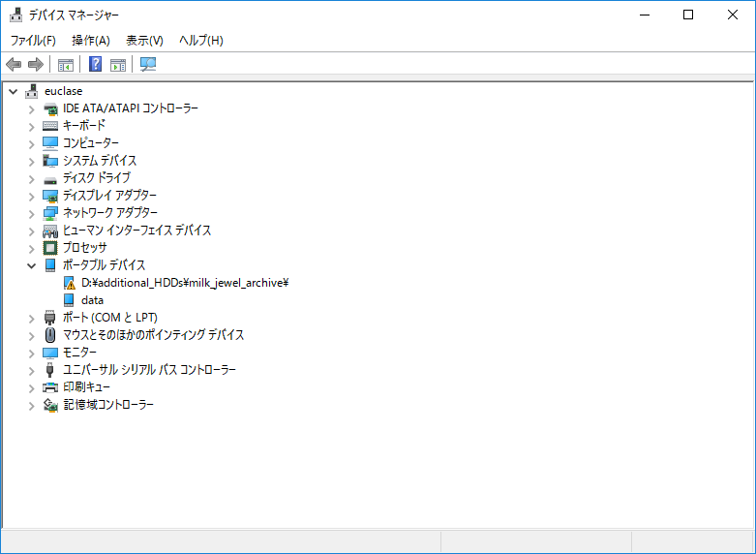The width and height of the screenshot is (756, 554).
Task: Open the 表示(V) menu
Action: pyautogui.click(x=144, y=41)
